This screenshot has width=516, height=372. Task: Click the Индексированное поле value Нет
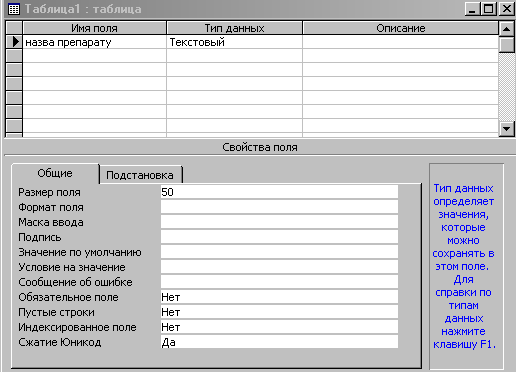click(x=279, y=327)
